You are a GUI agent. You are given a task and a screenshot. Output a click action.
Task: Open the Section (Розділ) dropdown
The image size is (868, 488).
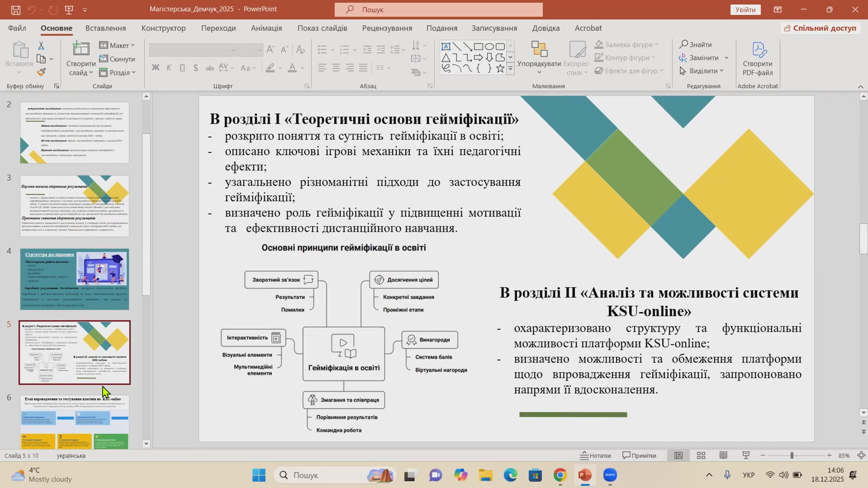pyautogui.click(x=117, y=72)
